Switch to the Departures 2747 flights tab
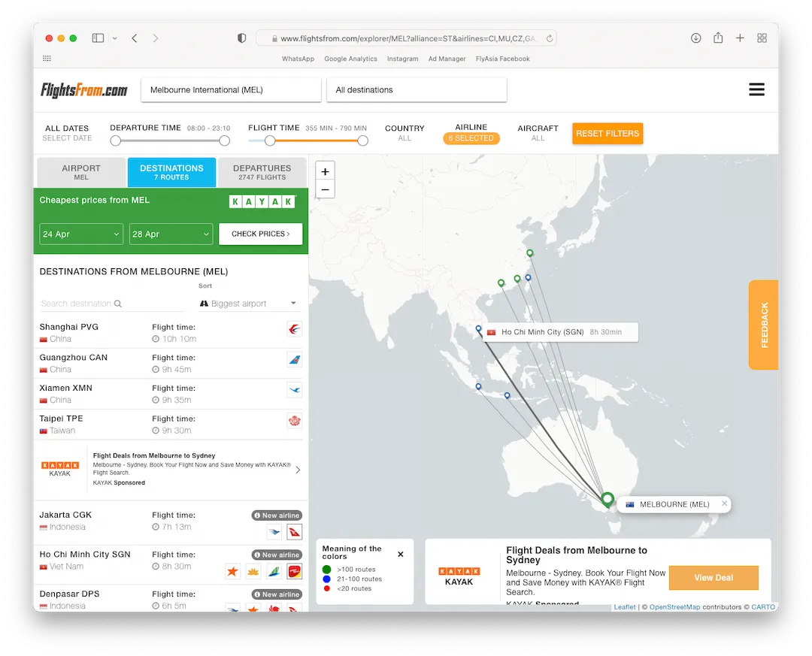Image resolution: width=812 pixels, height=656 pixels. click(262, 172)
